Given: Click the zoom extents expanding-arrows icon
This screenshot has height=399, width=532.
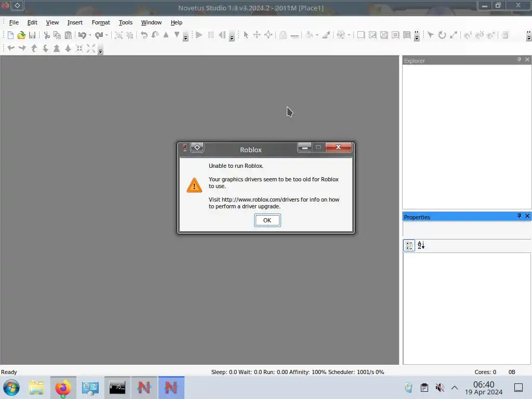Looking at the screenshot, I should (90, 48).
